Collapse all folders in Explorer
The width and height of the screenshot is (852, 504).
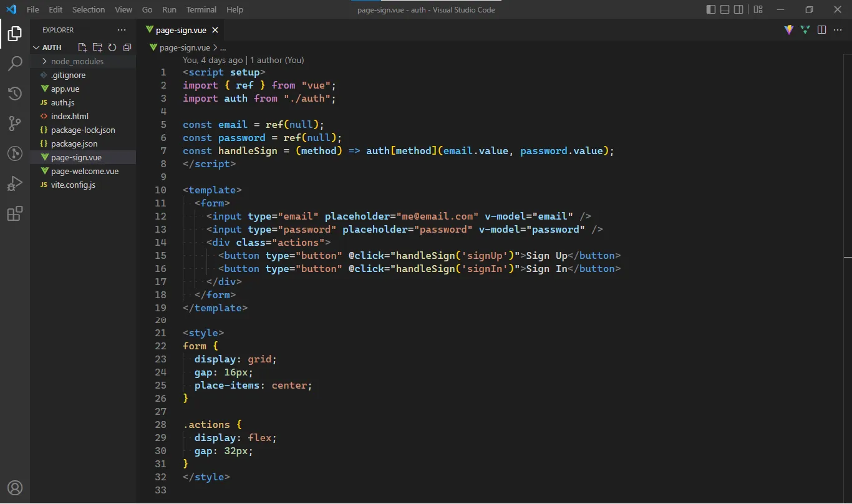127,47
